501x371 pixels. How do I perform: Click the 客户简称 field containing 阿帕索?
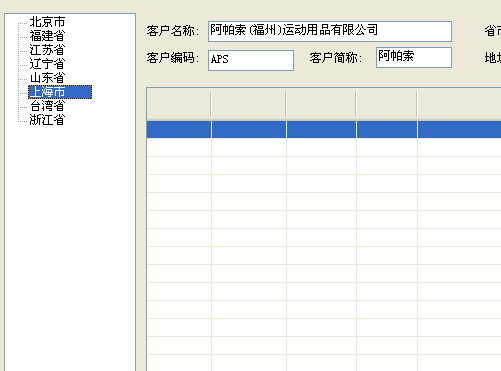pos(414,57)
